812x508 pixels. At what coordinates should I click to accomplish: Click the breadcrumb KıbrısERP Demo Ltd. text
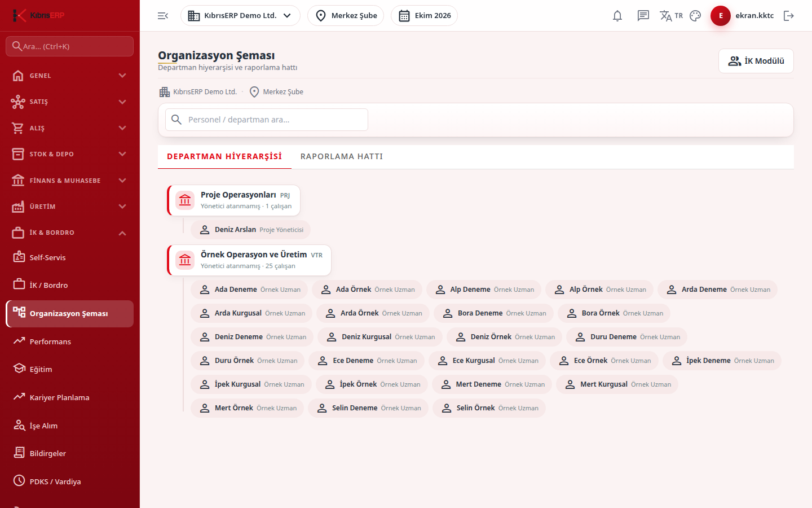click(x=205, y=92)
